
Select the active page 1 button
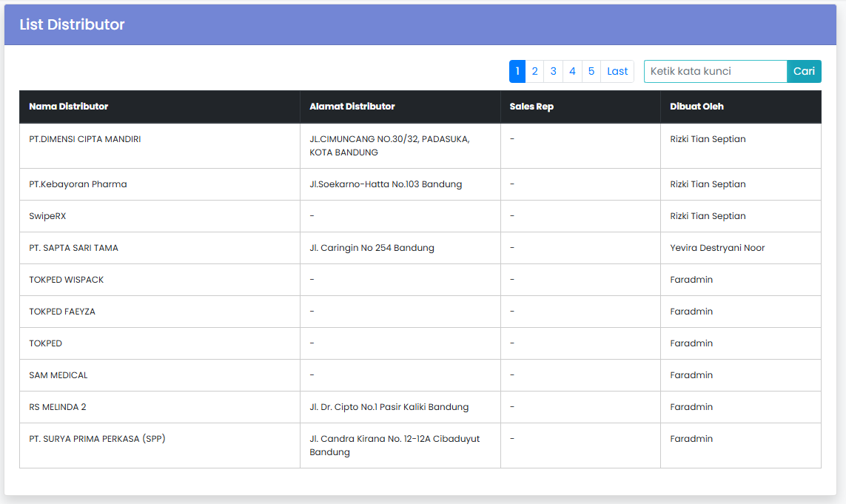coord(517,71)
